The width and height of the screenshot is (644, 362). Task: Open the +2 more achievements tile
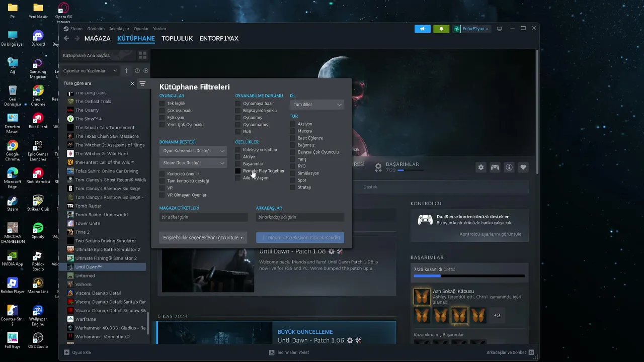point(497,315)
